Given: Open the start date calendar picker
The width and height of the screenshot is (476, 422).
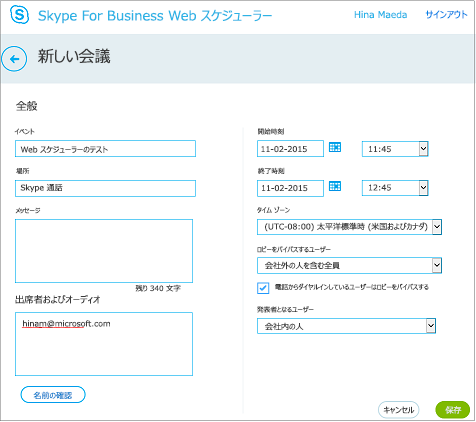Looking at the screenshot, I should [x=335, y=147].
